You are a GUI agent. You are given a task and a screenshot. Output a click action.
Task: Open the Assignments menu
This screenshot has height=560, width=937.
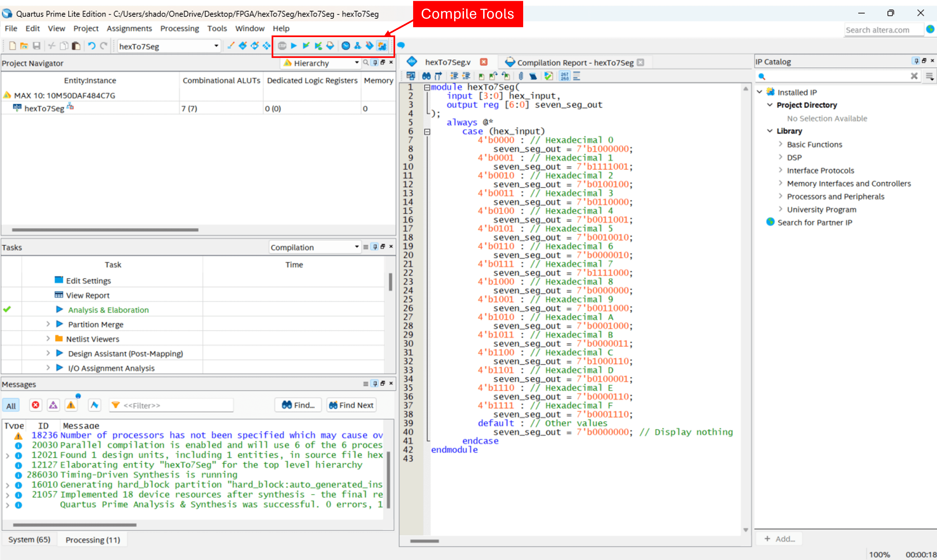click(x=129, y=28)
